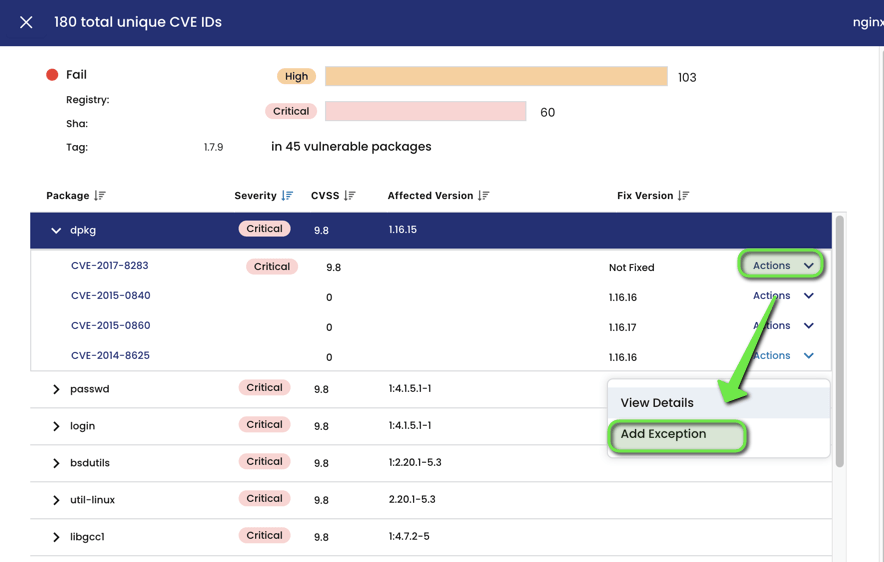The width and height of the screenshot is (884, 562).
Task: Click the util-linux version '2.20.1-5.3'
Action: coord(412,499)
